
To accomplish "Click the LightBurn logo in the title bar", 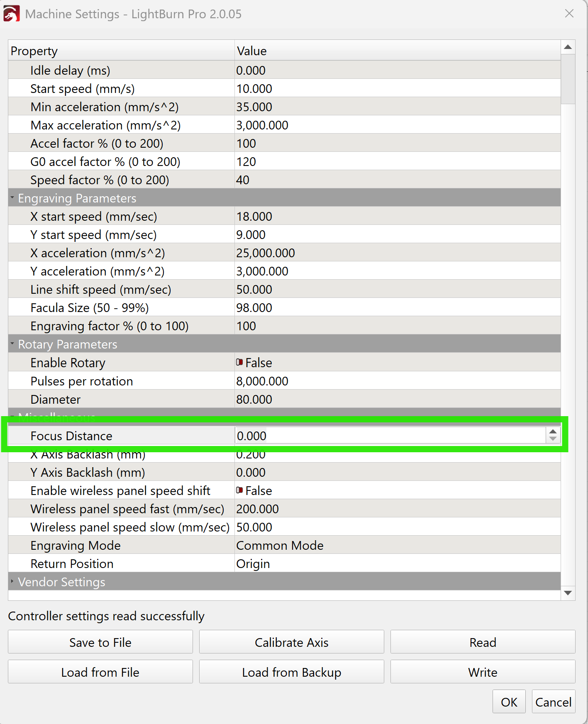I will tap(12, 14).
